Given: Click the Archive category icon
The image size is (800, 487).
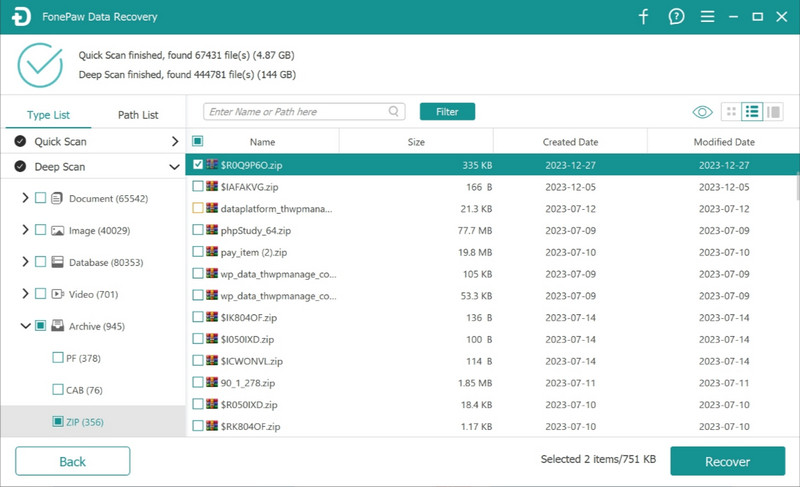Looking at the screenshot, I should coord(57,325).
